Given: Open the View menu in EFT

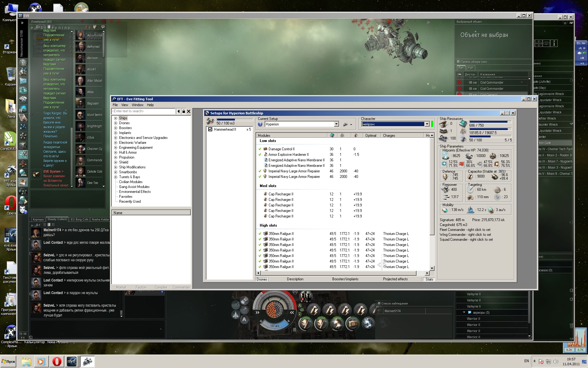Looking at the screenshot, I should click(125, 105).
